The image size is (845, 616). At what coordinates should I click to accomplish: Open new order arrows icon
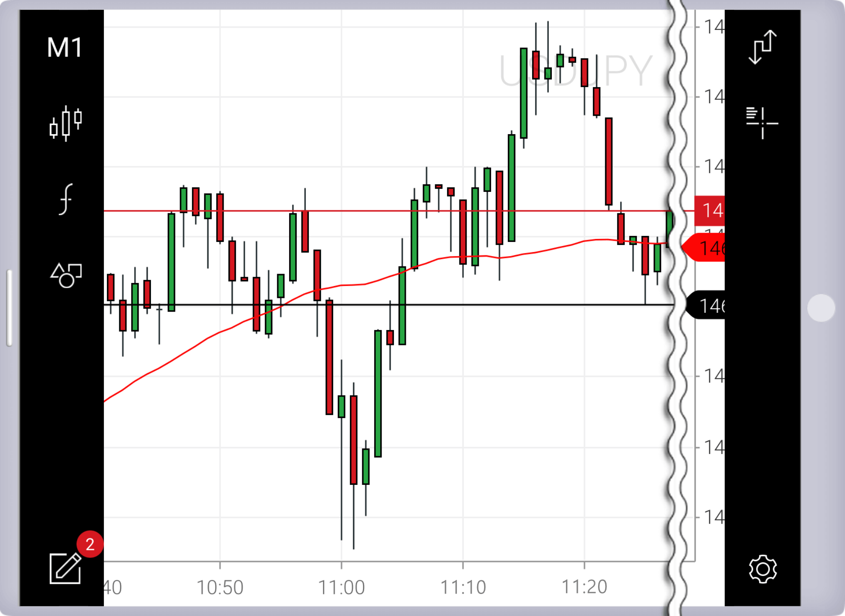coord(763,47)
